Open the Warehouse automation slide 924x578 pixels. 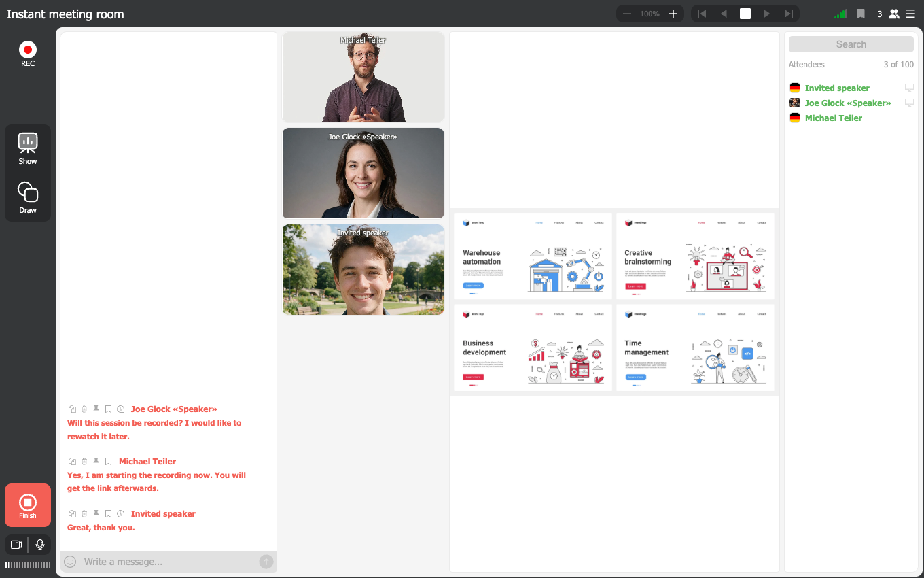pyautogui.click(x=533, y=256)
